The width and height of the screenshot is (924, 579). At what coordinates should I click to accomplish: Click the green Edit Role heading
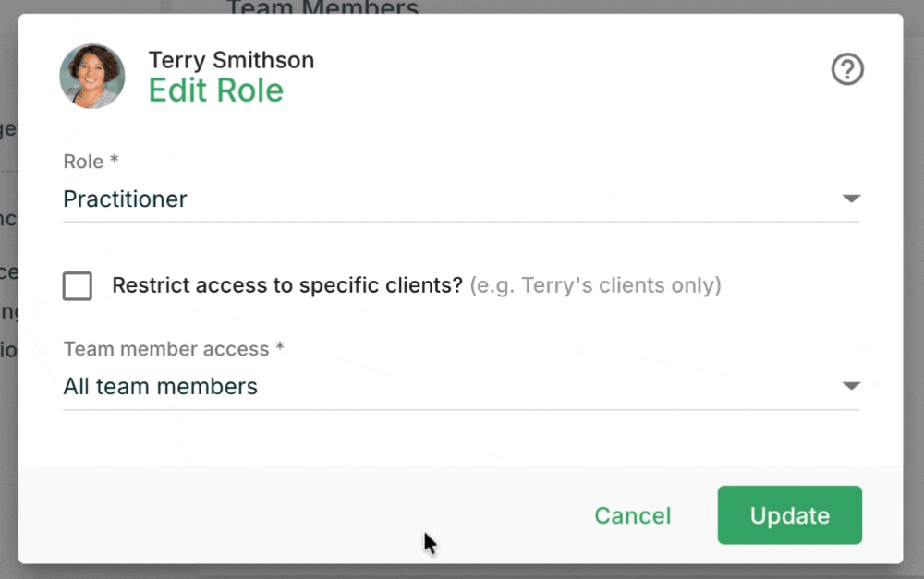click(x=215, y=90)
